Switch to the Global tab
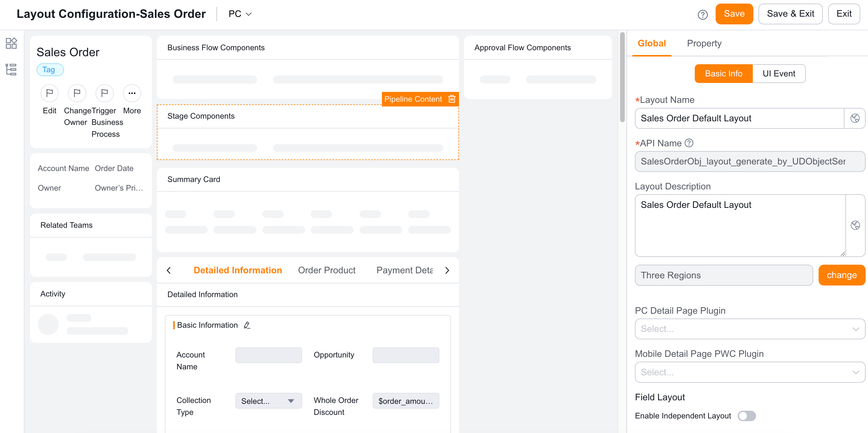This screenshot has width=868, height=433. (652, 43)
